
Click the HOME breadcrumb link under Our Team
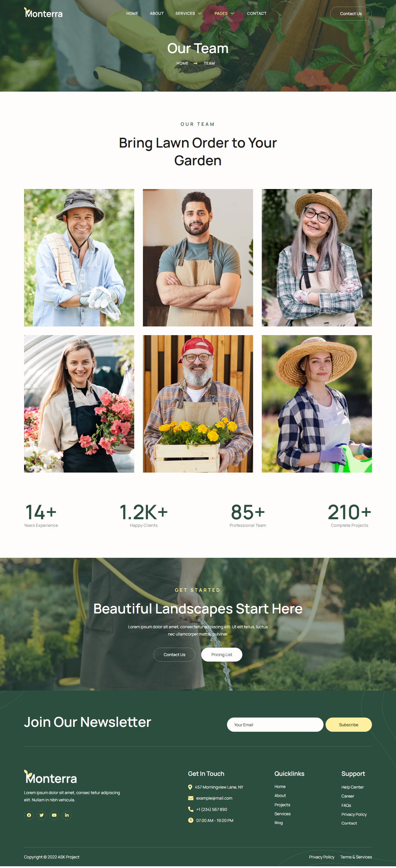point(182,63)
